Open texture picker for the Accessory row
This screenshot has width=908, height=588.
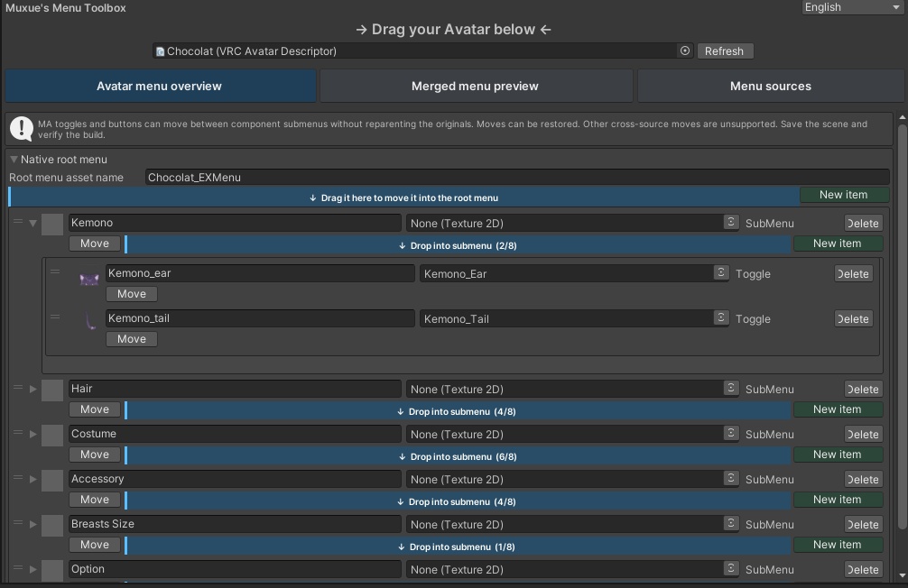pyautogui.click(x=731, y=479)
